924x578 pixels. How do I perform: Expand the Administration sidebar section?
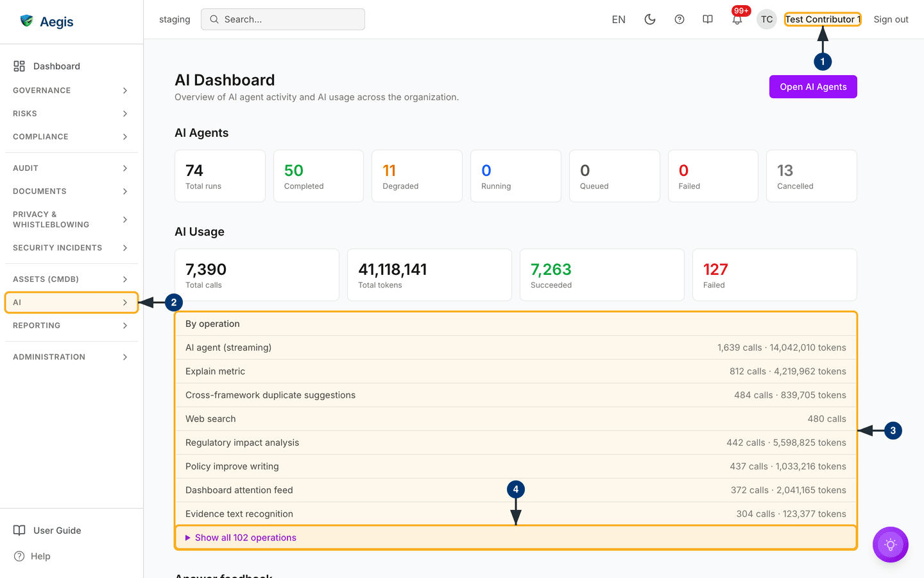pos(71,357)
